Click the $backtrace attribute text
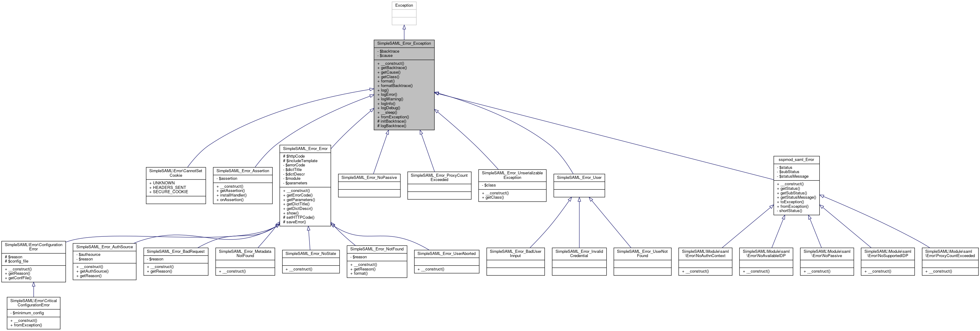The height and width of the screenshot is (331, 980). click(x=388, y=51)
